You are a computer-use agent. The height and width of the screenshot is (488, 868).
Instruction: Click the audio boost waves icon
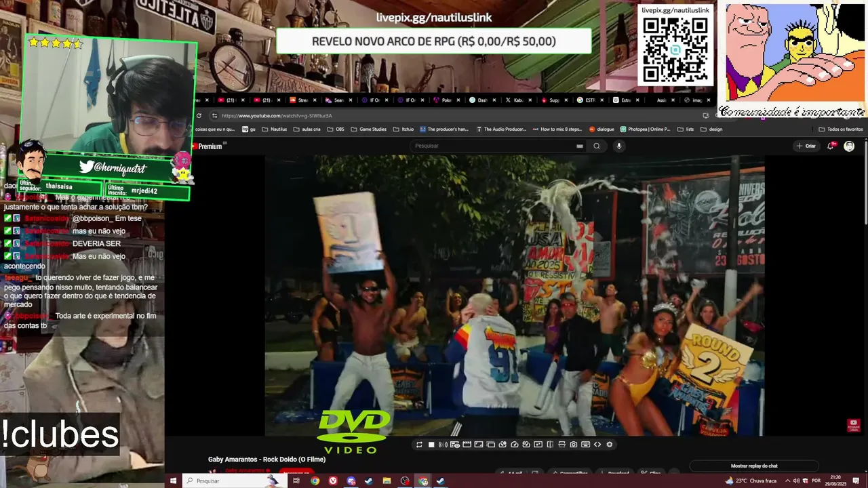pos(443,445)
